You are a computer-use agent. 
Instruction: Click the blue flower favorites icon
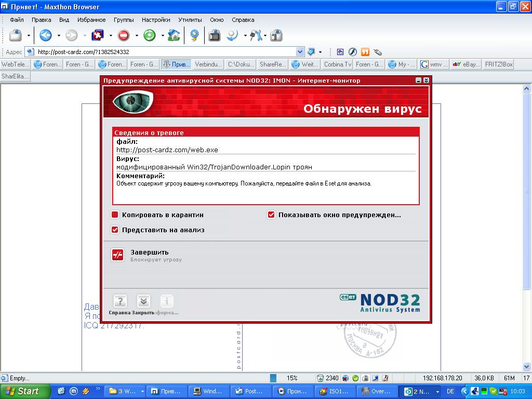coord(194,35)
